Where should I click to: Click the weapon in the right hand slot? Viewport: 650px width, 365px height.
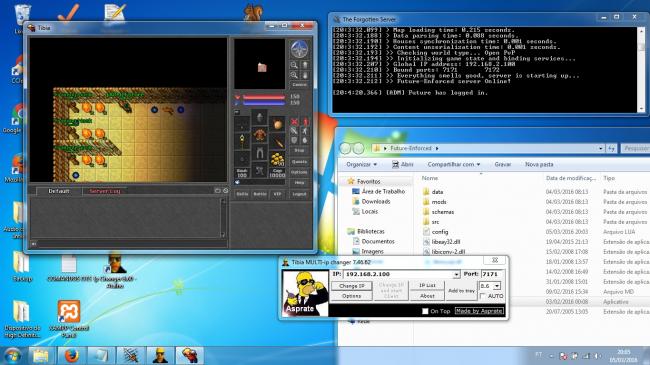[277, 141]
